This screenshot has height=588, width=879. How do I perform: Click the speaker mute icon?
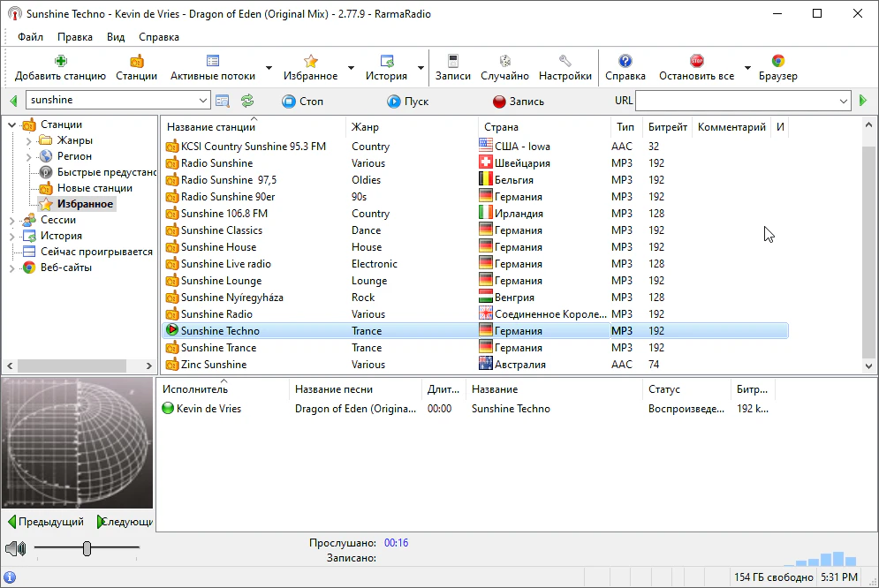tap(16, 548)
